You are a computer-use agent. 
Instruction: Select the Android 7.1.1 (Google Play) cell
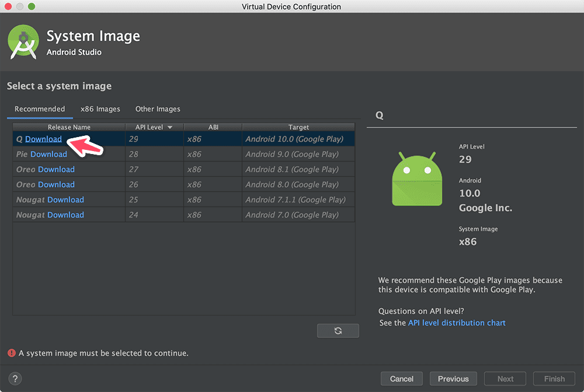point(298,200)
